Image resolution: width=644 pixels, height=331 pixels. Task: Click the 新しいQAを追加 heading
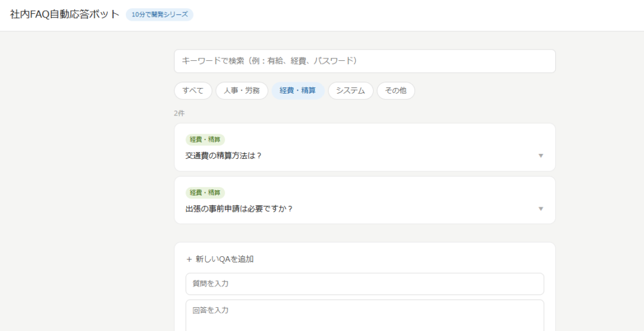coord(225,259)
